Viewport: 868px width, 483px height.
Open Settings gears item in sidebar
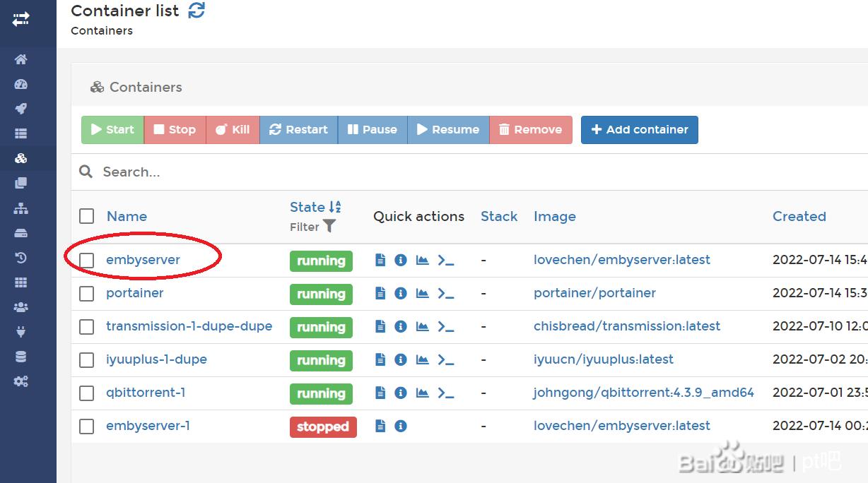[x=20, y=381]
